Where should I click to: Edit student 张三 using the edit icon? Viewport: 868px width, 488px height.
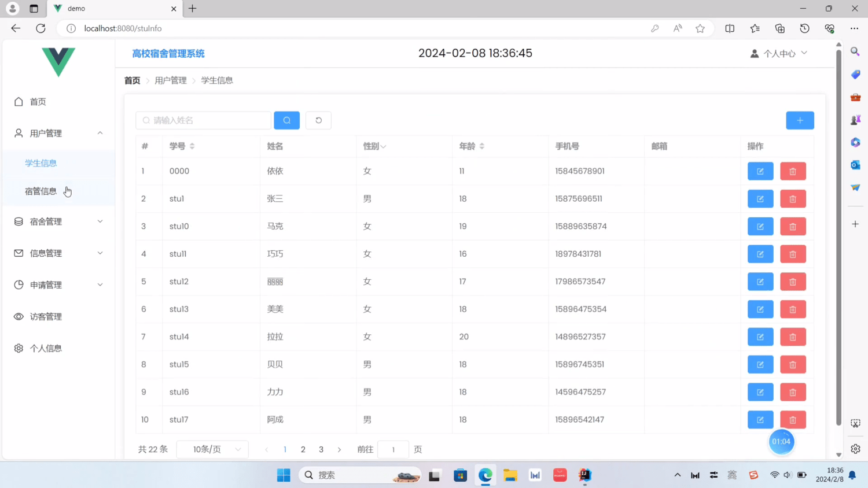click(x=760, y=198)
